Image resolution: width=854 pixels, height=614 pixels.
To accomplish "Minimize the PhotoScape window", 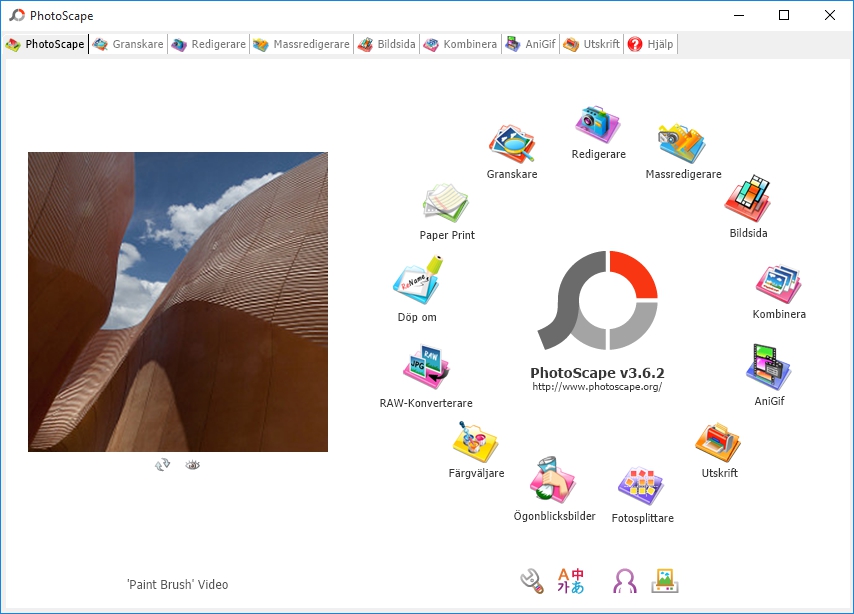I will (739, 15).
